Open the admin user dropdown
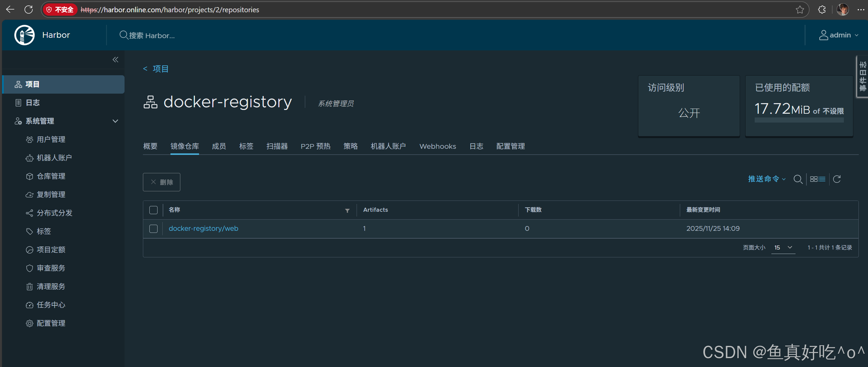The image size is (868, 367). coord(838,35)
